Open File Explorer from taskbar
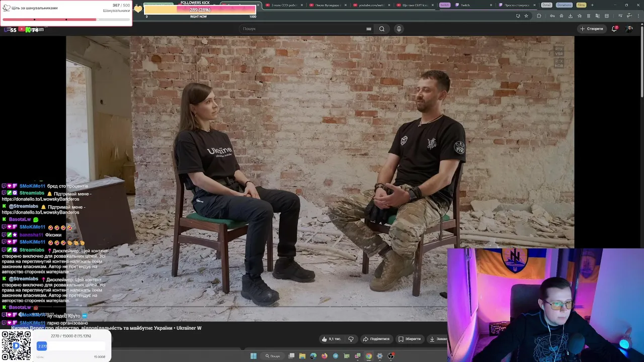 pos(302,356)
